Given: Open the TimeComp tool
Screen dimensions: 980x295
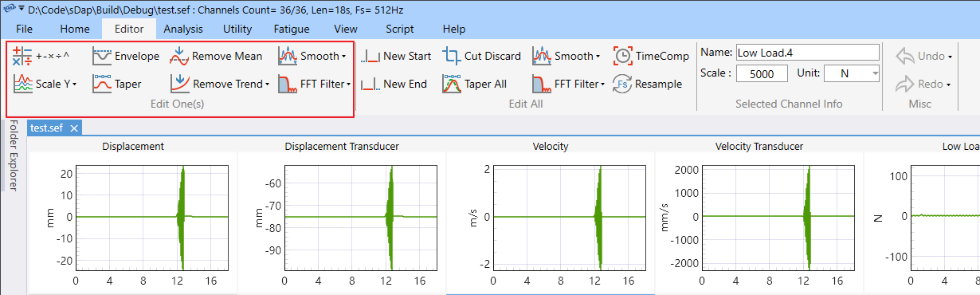Looking at the screenshot, I should click(x=651, y=56).
